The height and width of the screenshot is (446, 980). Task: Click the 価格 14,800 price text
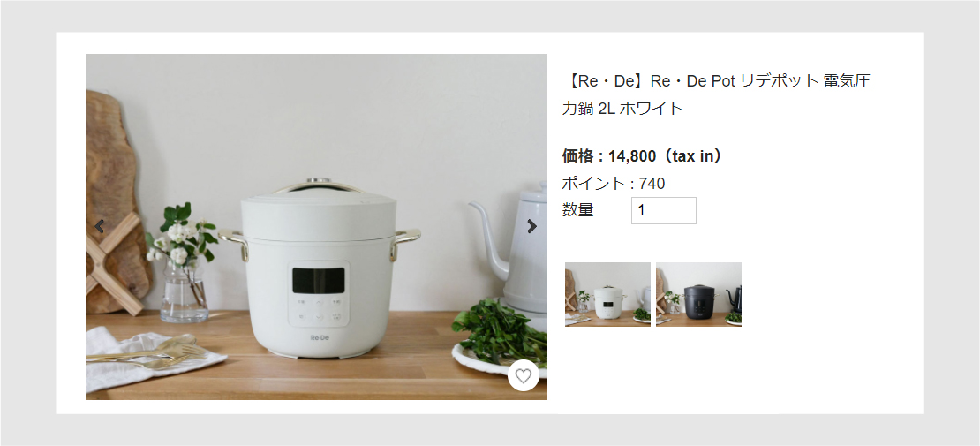tap(643, 156)
